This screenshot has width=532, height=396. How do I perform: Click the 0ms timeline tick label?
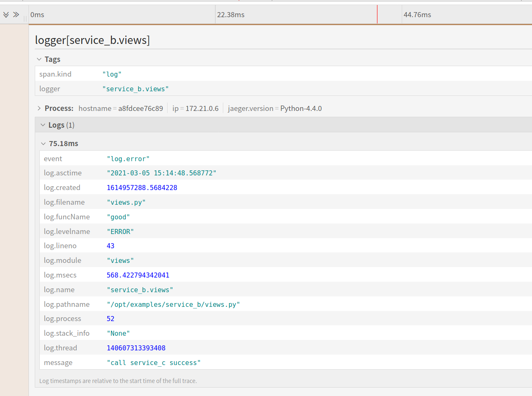tap(37, 15)
